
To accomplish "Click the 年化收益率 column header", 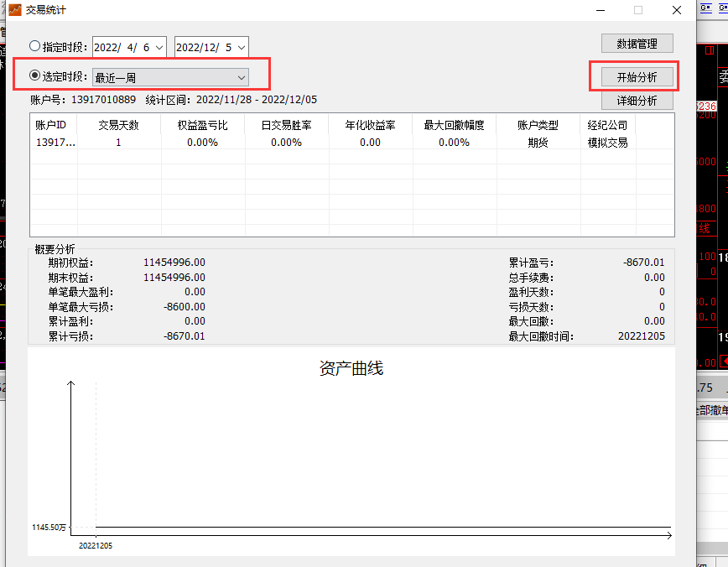I will pyautogui.click(x=370, y=125).
